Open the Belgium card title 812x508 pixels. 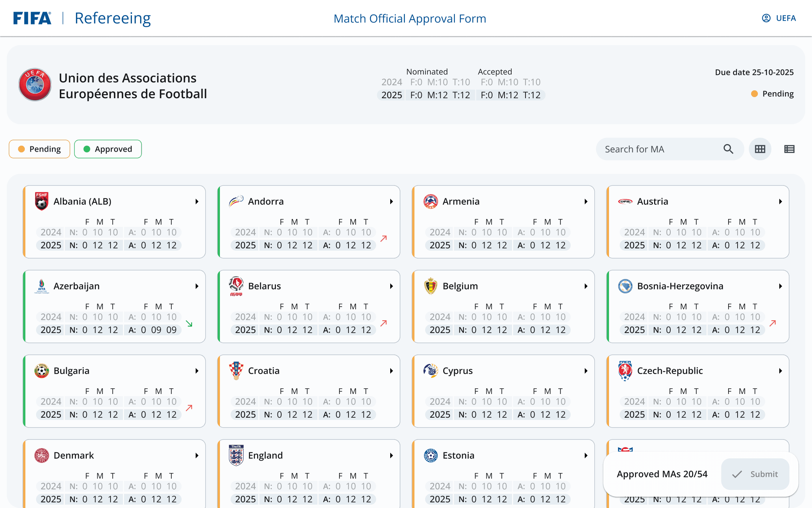pos(460,286)
